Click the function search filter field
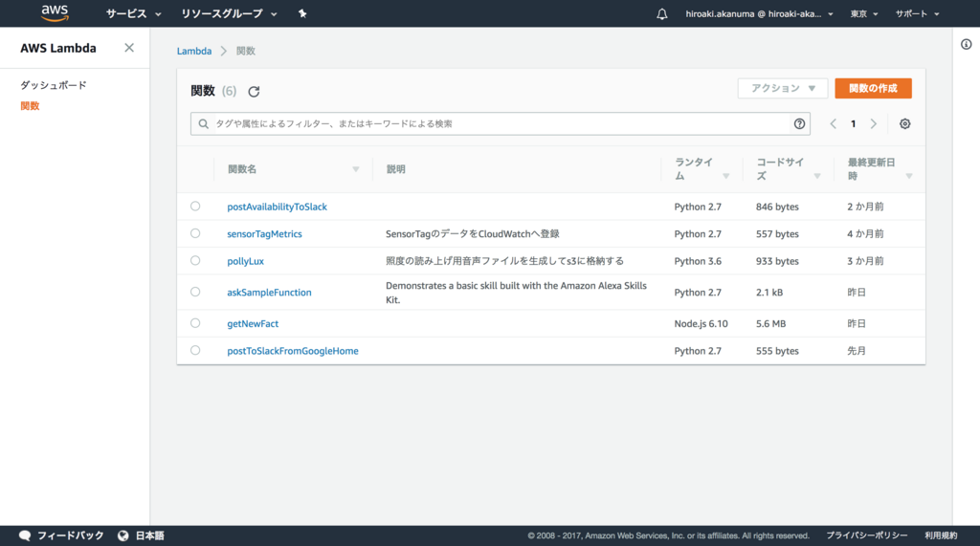The image size is (980, 546). (501, 123)
